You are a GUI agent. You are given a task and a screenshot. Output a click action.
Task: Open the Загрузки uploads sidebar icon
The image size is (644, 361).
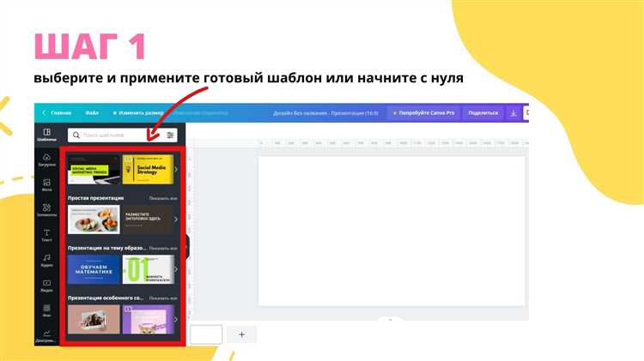click(47, 159)
